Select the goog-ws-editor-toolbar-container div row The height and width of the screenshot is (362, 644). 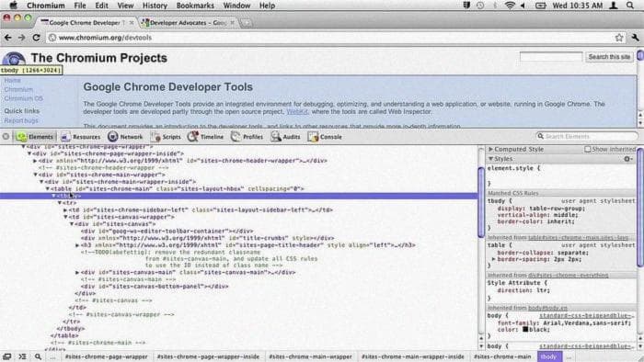[x=167, y=232]
